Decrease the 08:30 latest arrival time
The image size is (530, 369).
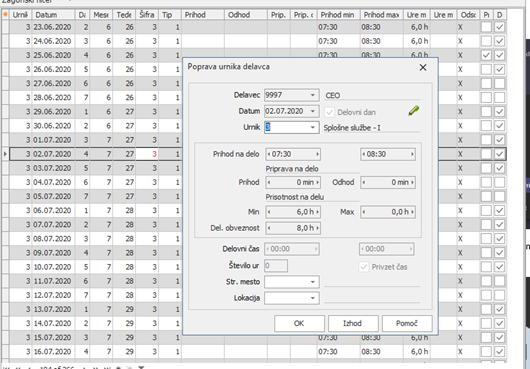click(x=364, y=154)
